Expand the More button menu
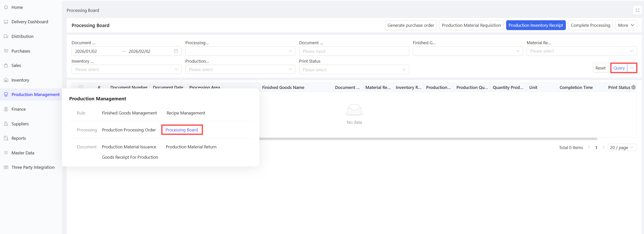644x234 pixels. pyautogui.click(x=626, y=25)
